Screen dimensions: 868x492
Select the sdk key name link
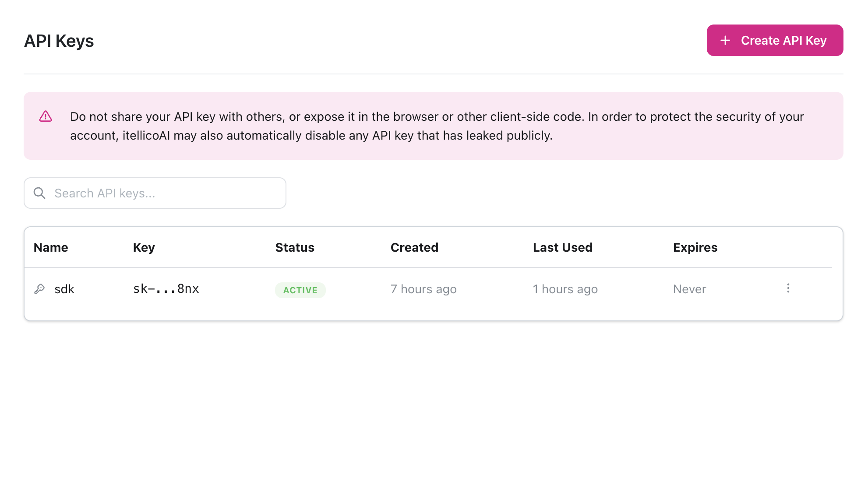64,288
